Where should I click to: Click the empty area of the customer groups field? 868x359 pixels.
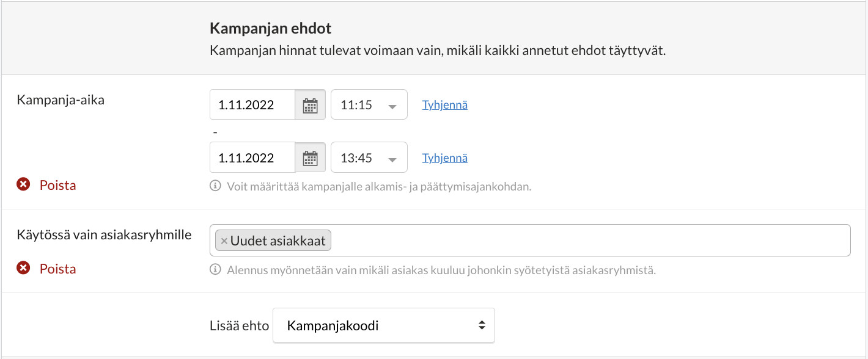[587, 241]
